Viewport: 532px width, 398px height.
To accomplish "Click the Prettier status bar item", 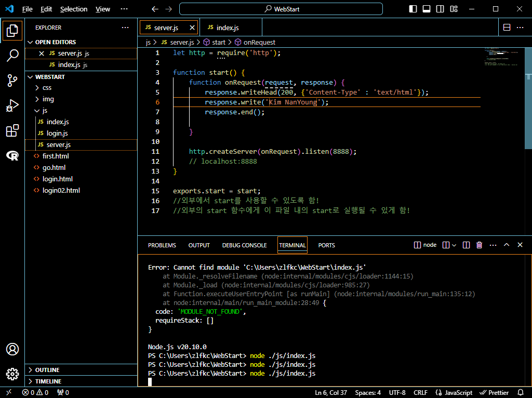I will pyautogui.click(x=494, y=393).
